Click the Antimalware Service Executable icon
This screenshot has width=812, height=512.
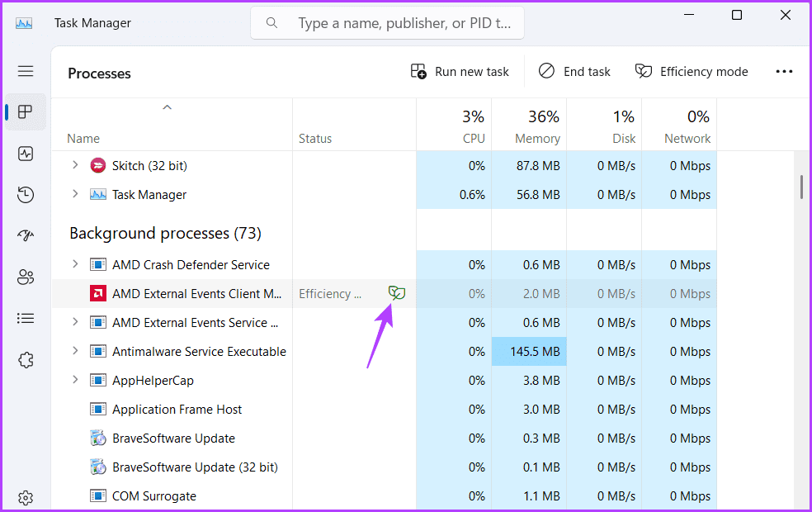(98, 351)
